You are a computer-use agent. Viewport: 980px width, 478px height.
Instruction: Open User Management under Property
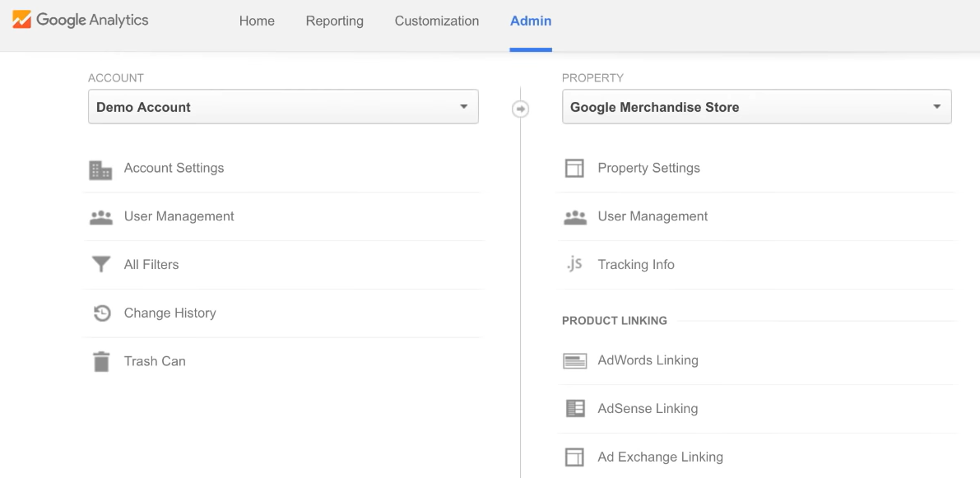(x=653, y=216)
